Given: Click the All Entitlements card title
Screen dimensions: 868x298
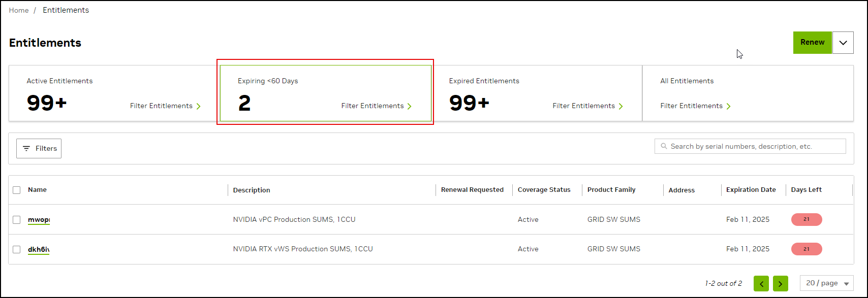Looking at the screenshot, I should pos(687,81).
